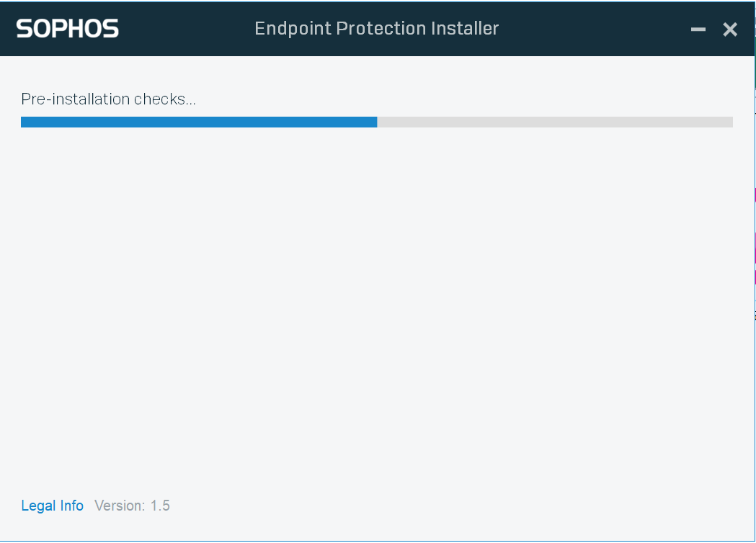
Task: Open the Legal Info link
Action: (x=52, y=506)
